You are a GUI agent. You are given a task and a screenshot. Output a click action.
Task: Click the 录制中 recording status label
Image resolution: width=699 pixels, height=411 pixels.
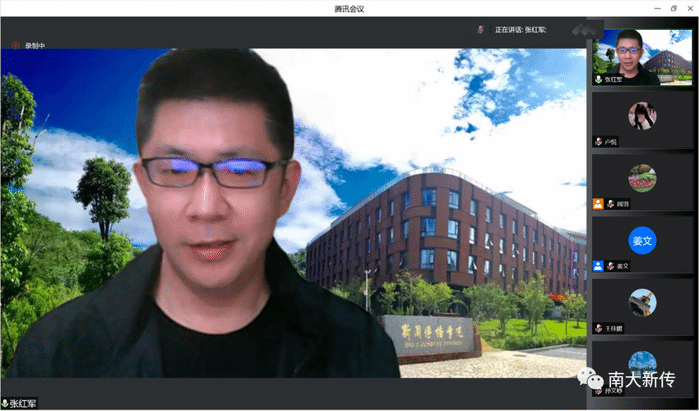pyautogui.click(x=35, y=45)
